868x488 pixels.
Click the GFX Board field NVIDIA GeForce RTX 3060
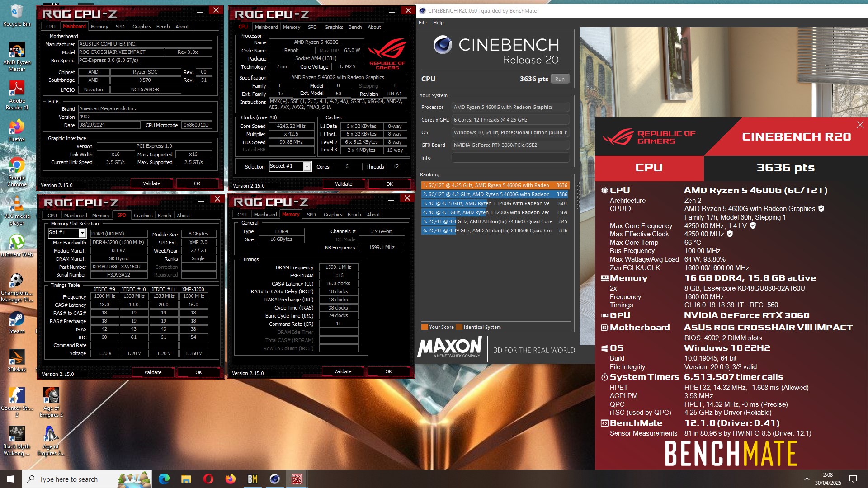tap(510, 145)
